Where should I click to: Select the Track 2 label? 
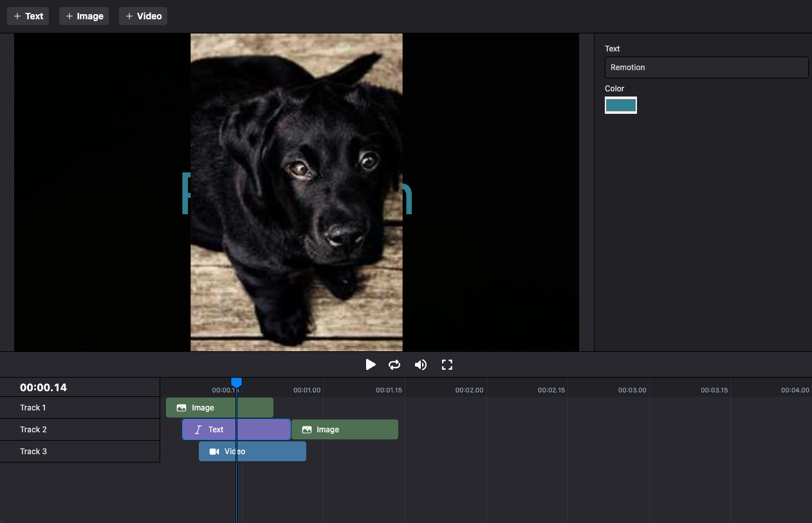(33, 430)
